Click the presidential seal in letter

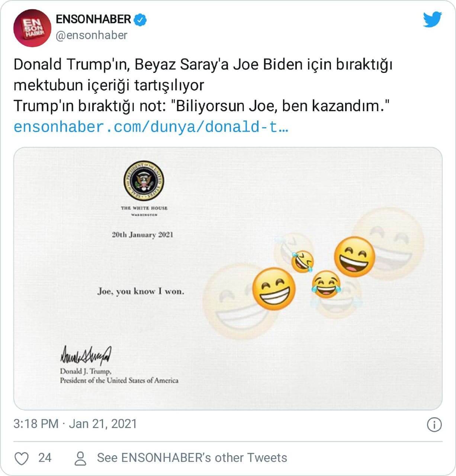(x=144, y=181)
